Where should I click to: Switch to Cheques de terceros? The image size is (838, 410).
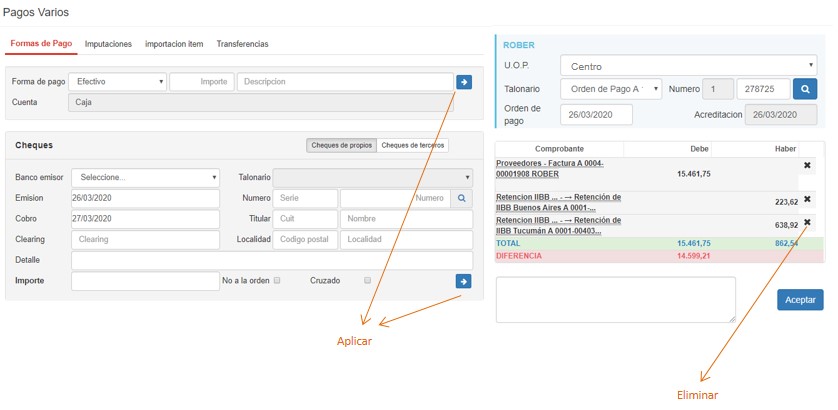tap(412, 145)
